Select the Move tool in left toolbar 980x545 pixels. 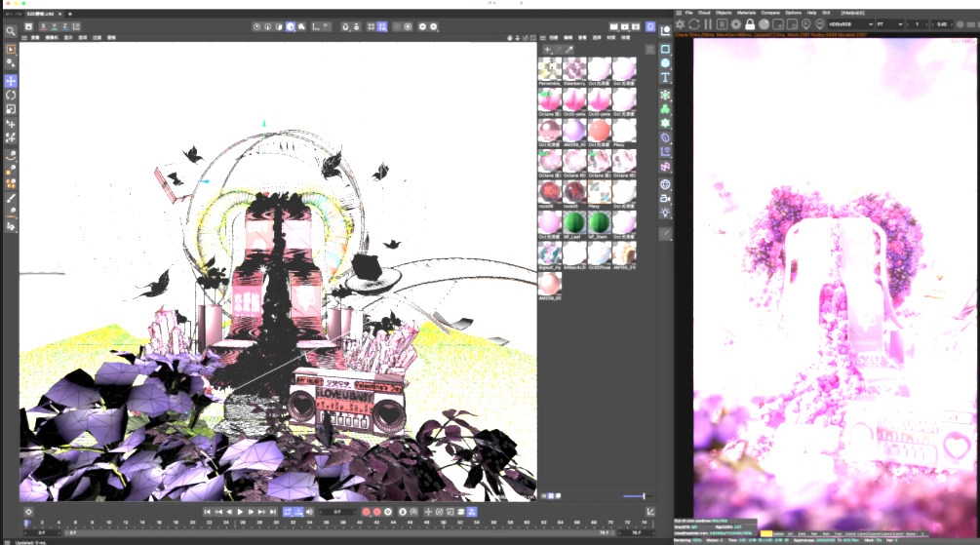11,81
